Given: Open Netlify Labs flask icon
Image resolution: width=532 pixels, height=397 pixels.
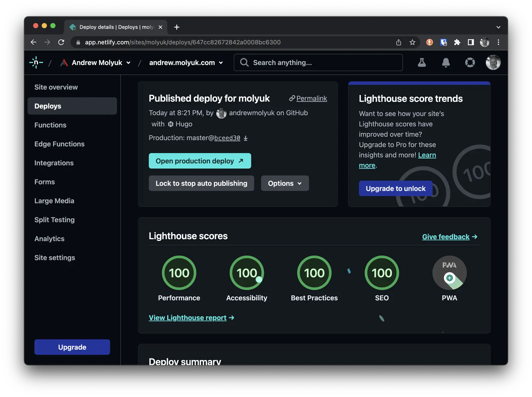Looking at the screenshot, I should (x=422, y=63).
